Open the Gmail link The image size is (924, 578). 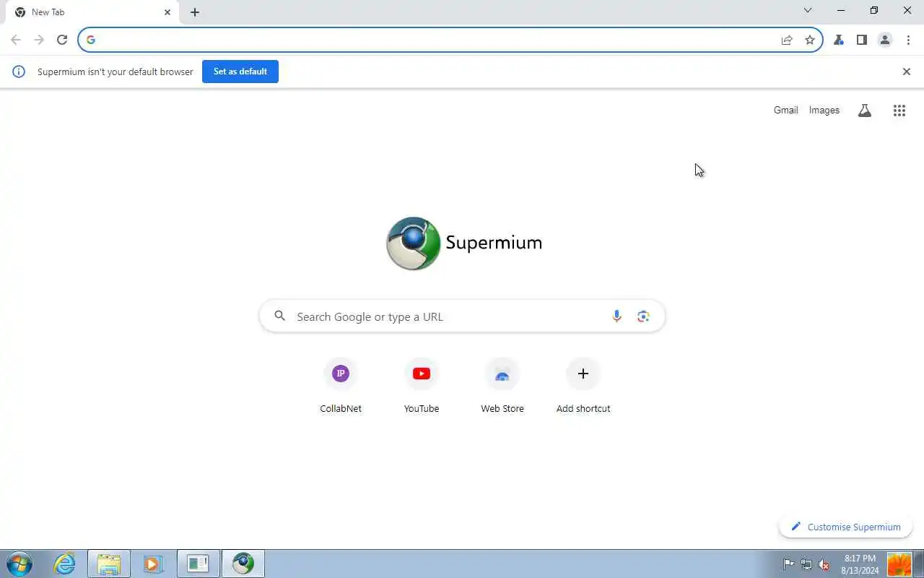tap(785, 111)
